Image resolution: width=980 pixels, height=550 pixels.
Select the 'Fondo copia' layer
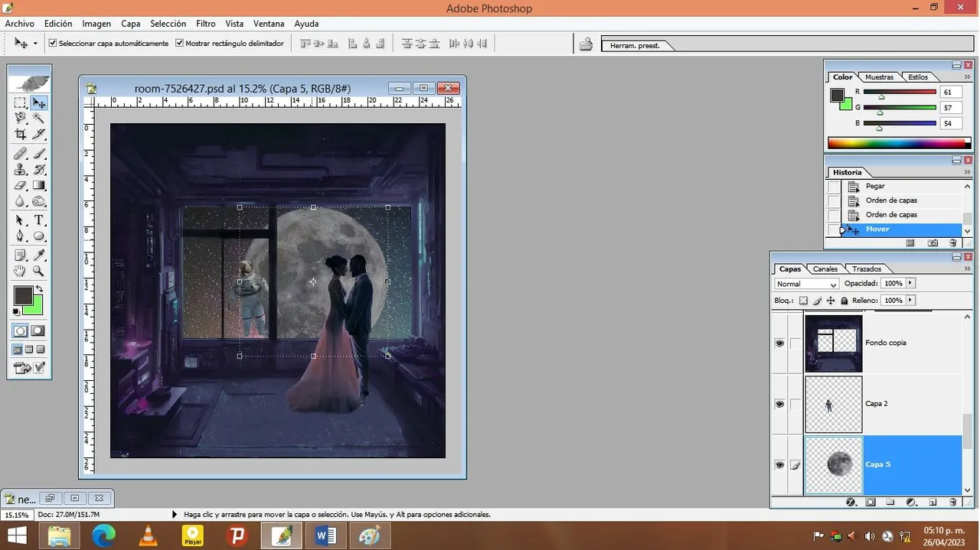[x=884, y=343]
